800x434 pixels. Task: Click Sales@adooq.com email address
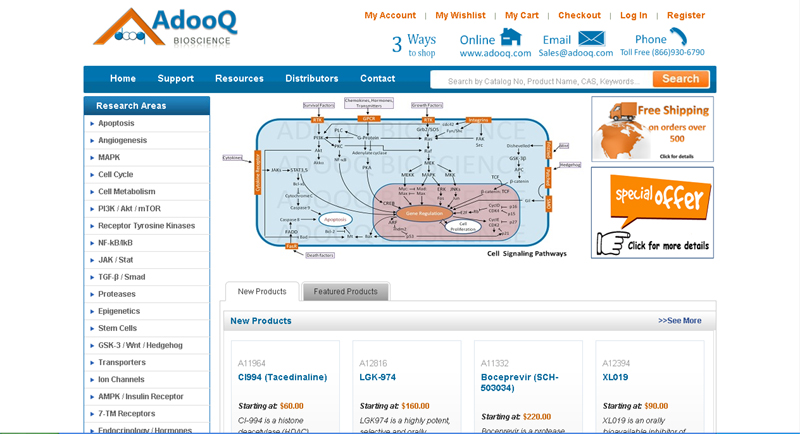(576, 53)
